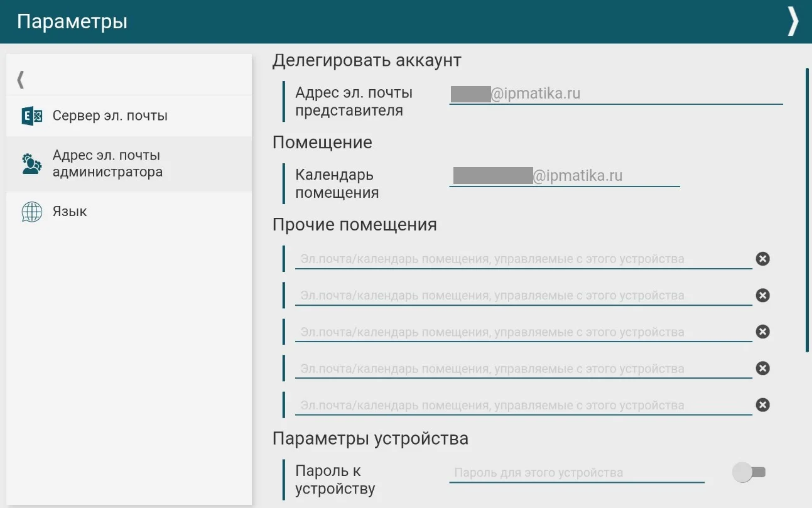Clear the fifth other-rooms email field

pos(762,404)
